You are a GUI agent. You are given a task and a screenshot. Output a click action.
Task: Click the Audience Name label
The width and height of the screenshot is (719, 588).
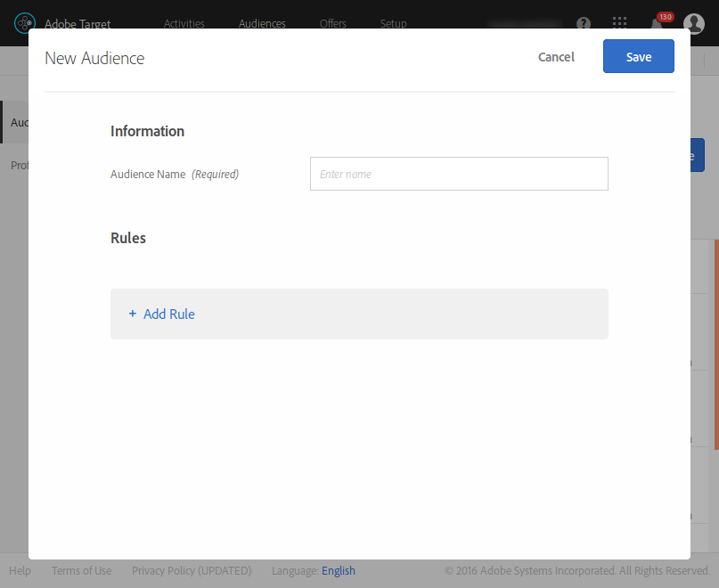tap(148, 175)
